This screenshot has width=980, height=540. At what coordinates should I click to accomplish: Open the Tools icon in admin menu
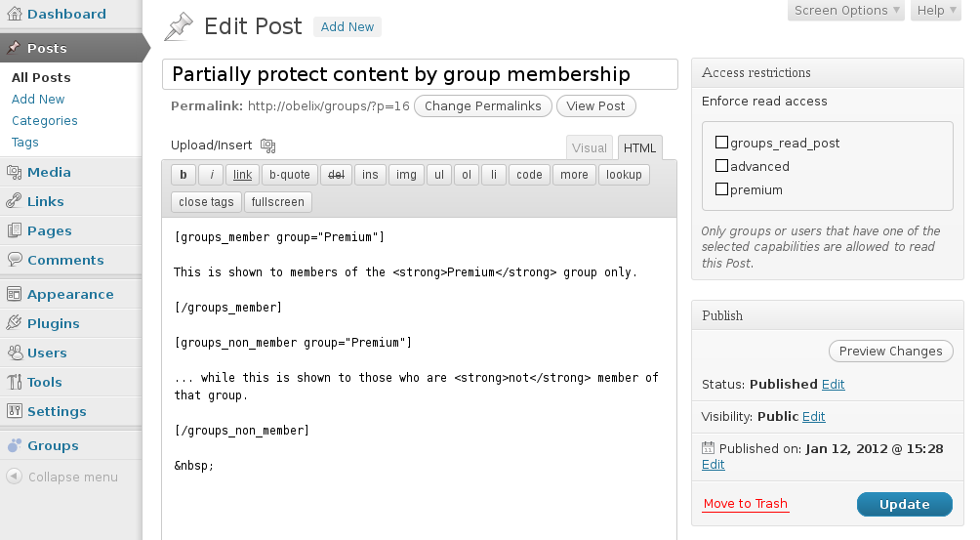point(14,382)
